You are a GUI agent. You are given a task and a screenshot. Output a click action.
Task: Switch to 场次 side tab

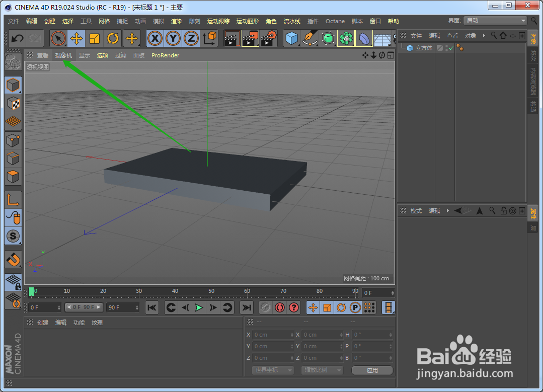click(x=533, y=56)
